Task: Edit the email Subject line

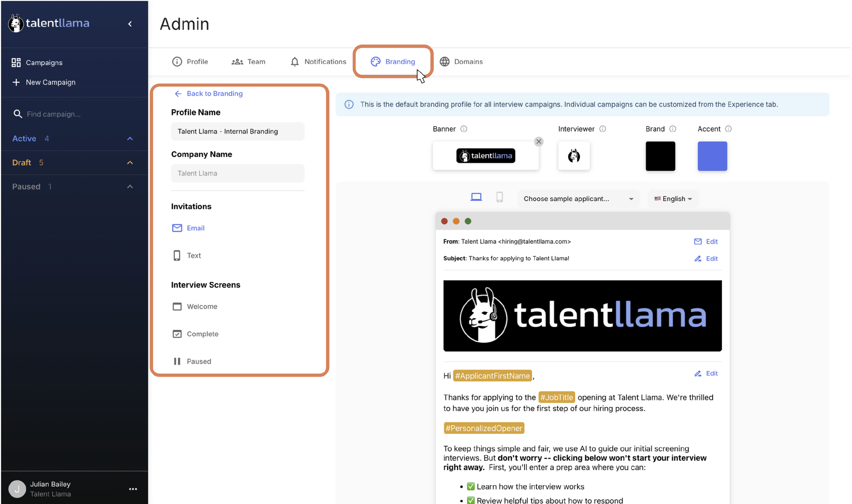Action: [707, 259]
